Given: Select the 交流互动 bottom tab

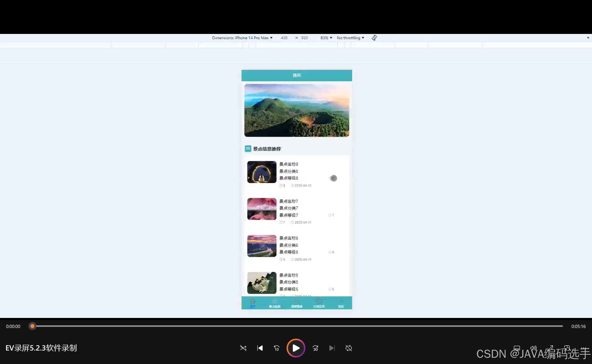Looking at the screenshot, I should pos(319,303).
